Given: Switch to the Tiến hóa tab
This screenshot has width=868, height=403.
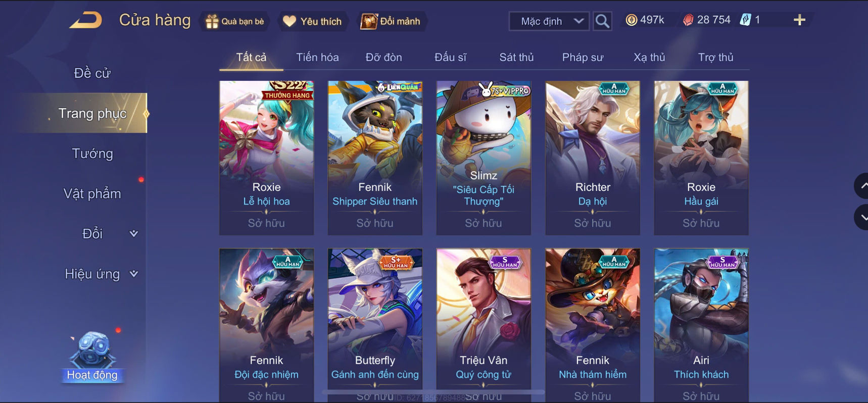Looking at the screenshot, I should [317, 57].
